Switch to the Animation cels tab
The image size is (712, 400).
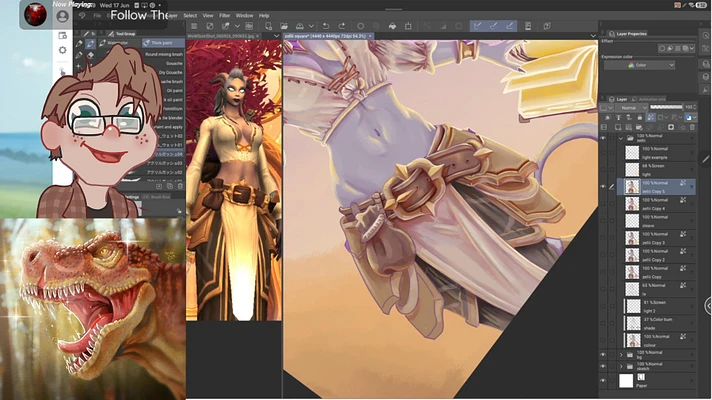(649, 99)
